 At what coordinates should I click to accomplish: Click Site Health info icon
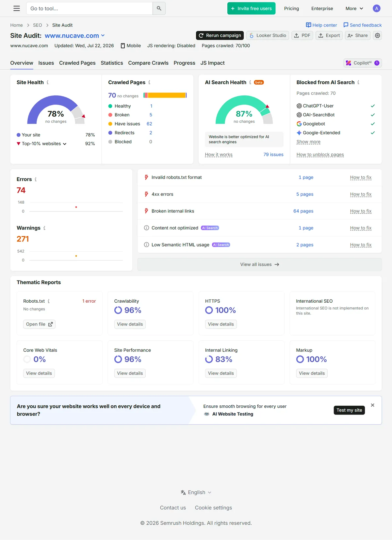[x=48, y=82]
